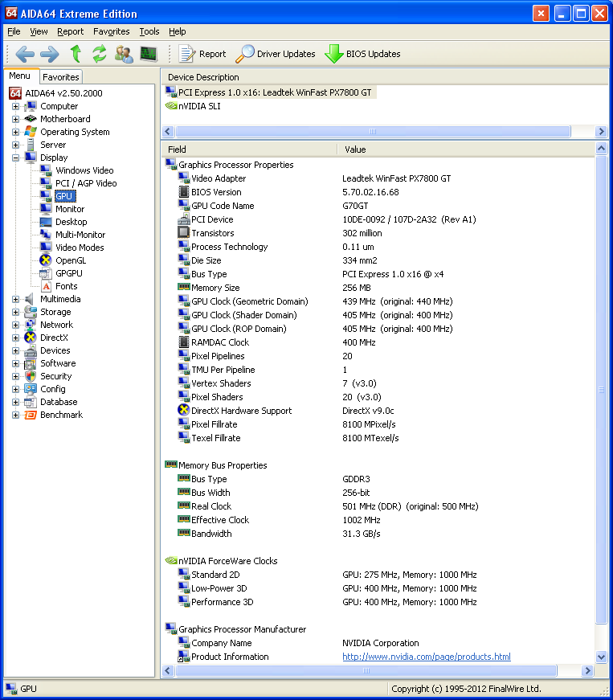Select the Windows Video icon in tree
This screenshot has height=700, width=613.
(46, 170)
